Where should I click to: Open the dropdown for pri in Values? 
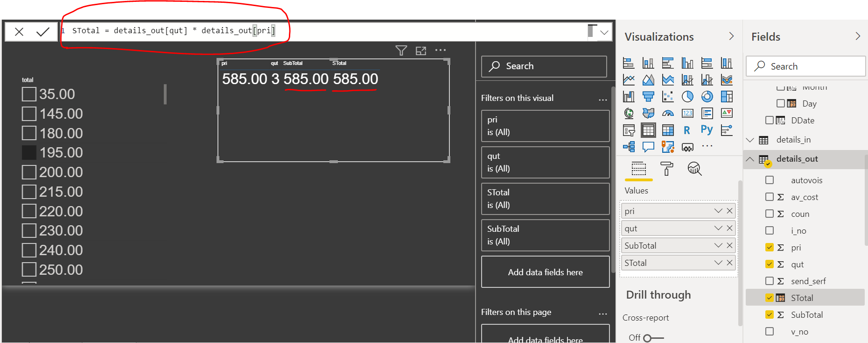718,211
